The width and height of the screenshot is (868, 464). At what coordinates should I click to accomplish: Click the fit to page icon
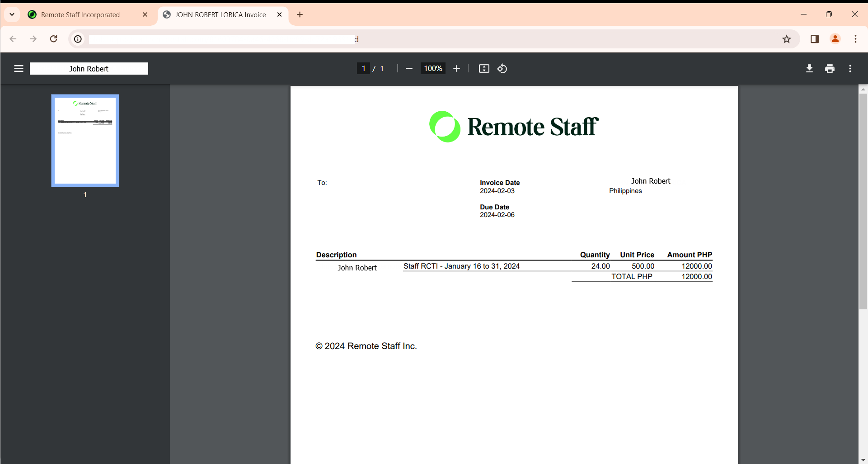(x=484, y=69)
